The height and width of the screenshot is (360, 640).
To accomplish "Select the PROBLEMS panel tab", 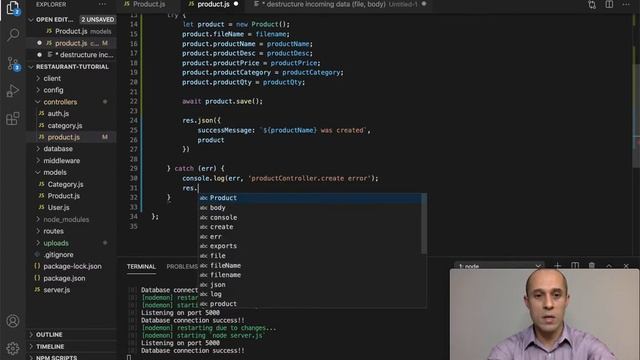I will (182, 267).
